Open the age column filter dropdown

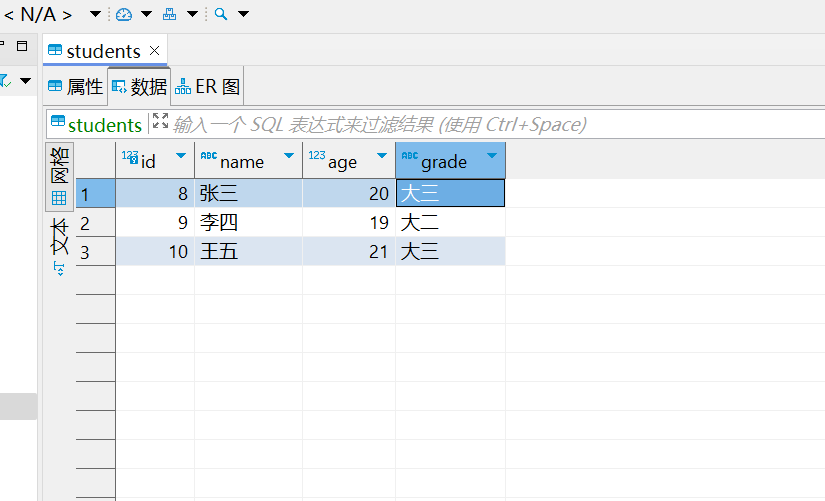point(382,155)
